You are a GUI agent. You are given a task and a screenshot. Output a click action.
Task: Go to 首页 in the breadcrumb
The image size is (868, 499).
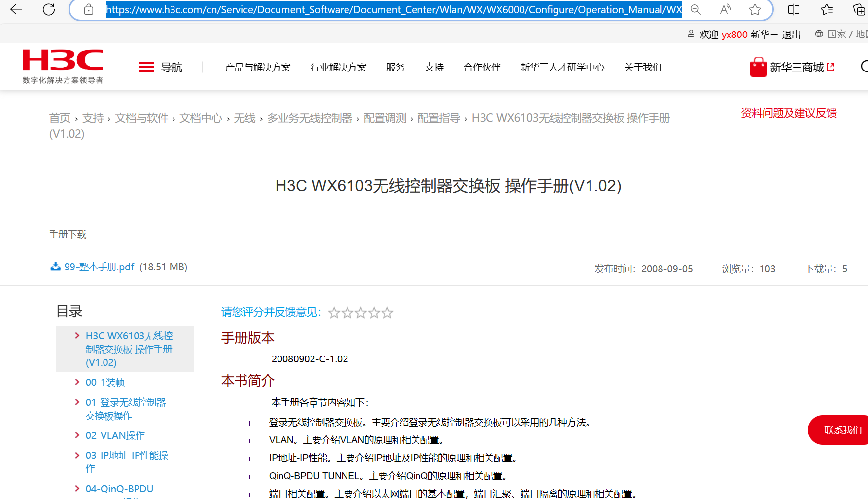pos(60,118)
